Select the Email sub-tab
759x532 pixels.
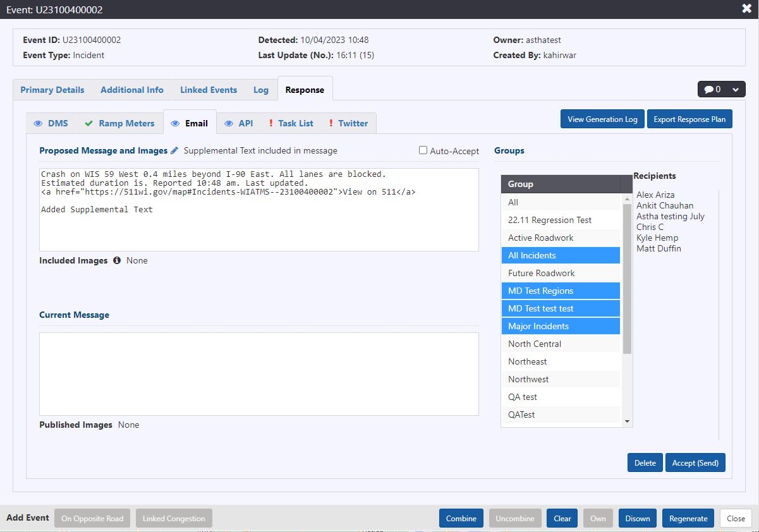190,123
